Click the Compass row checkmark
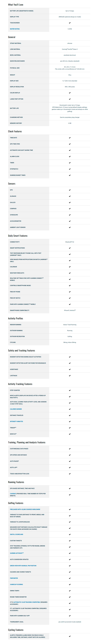 70,209
